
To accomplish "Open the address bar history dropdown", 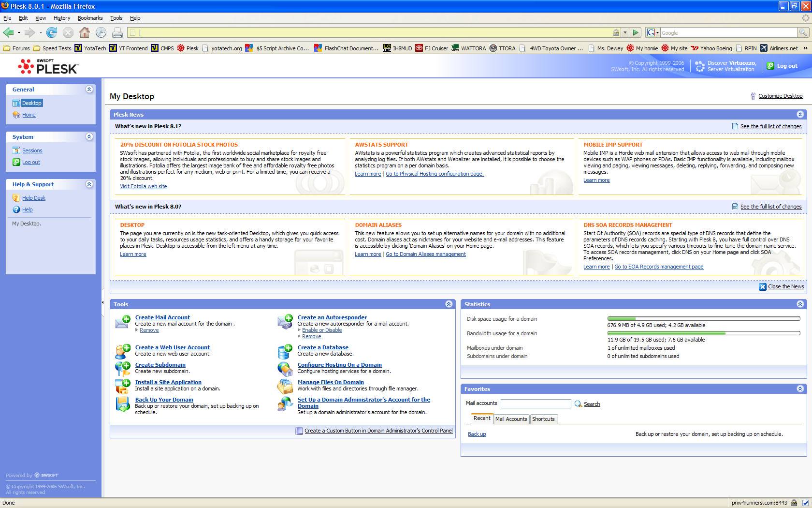I will click(625, 32).
